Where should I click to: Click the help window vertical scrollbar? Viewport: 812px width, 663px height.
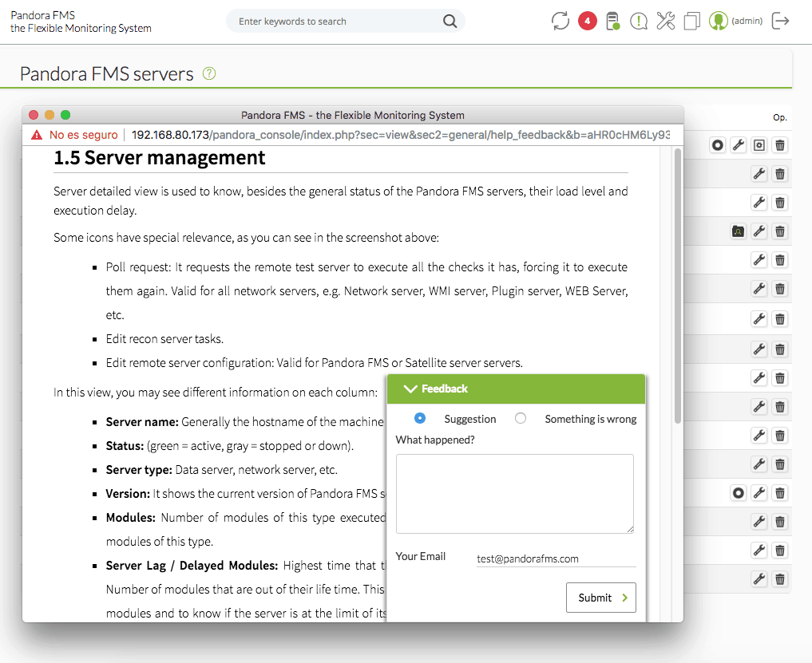pyautogui.click(x=677, y=286)
